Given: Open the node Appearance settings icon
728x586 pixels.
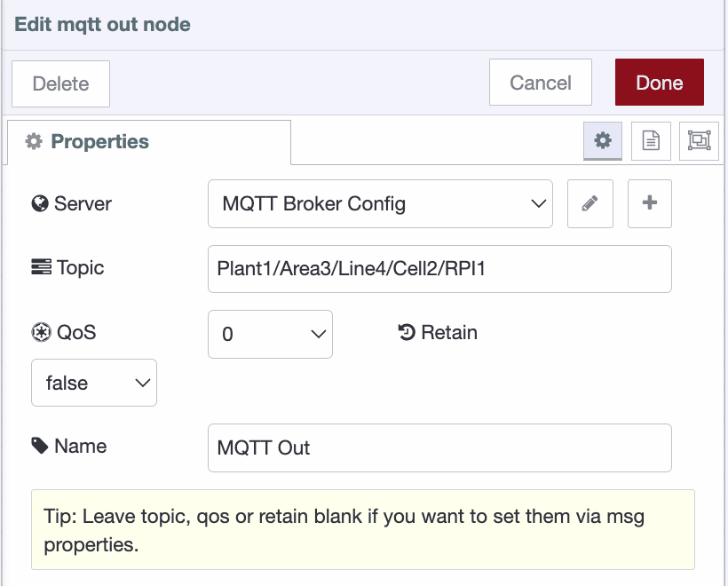Looking at the screenshot, I should click(700, 140).
